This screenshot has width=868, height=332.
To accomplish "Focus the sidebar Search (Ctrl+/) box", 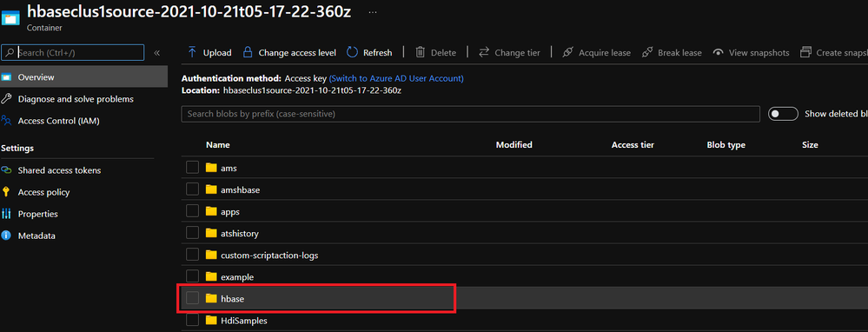I will [73, 52].
